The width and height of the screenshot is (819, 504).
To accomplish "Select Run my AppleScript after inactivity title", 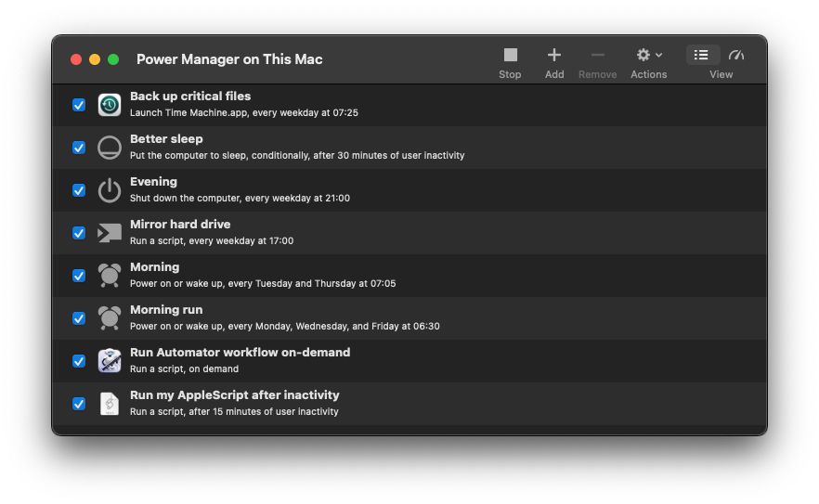I will click(235, 394).
